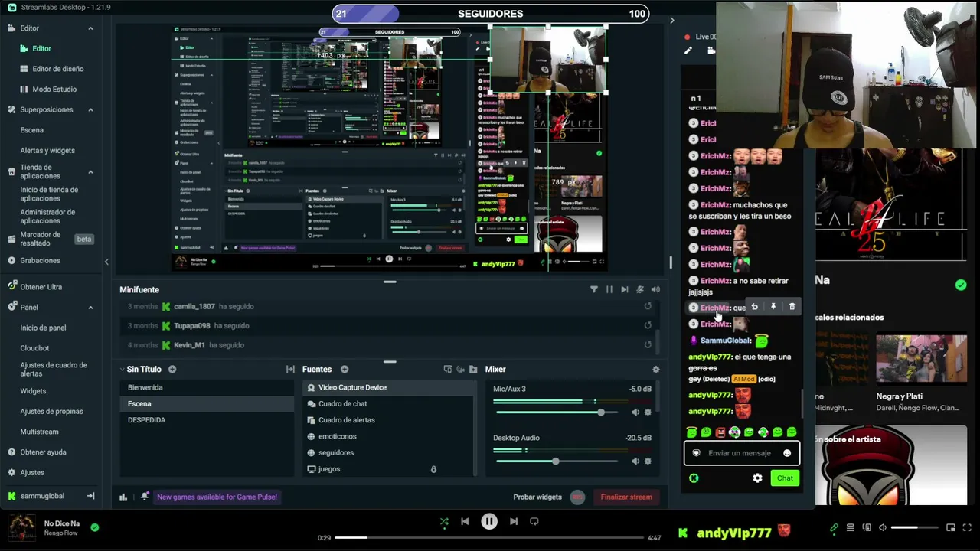Open Ajustes settings in the sidebar
Viewport: 980px width, 551px height.
coord(32,473)
